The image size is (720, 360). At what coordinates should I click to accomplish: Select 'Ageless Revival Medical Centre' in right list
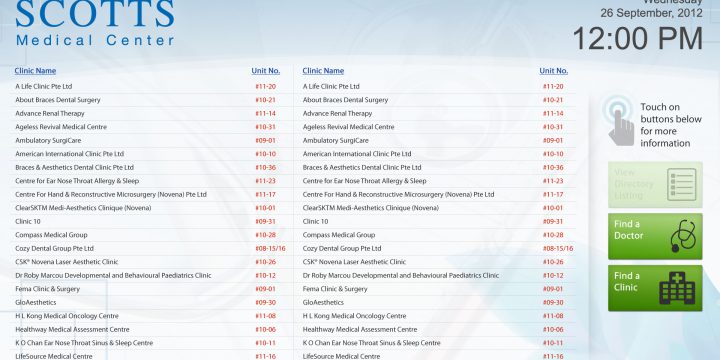[x=349, y=127]
